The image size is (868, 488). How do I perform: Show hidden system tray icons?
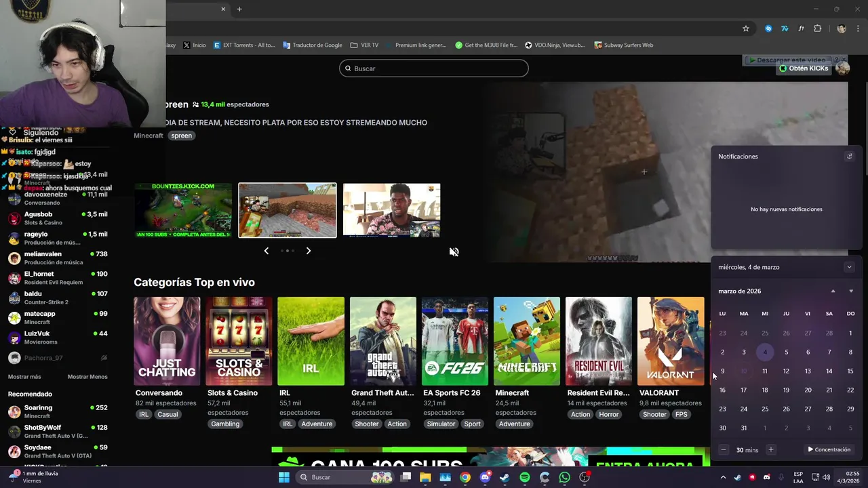[x=723, y=477]
